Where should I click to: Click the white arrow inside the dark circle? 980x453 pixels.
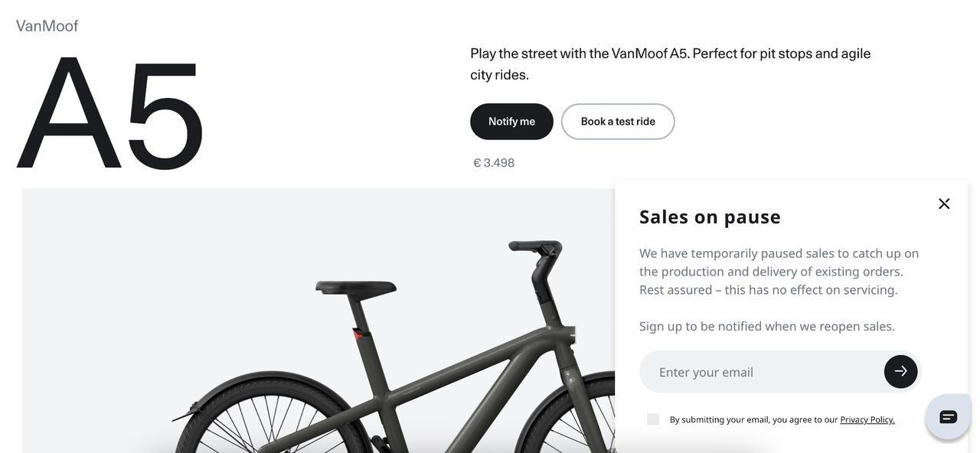coord(900,370)
